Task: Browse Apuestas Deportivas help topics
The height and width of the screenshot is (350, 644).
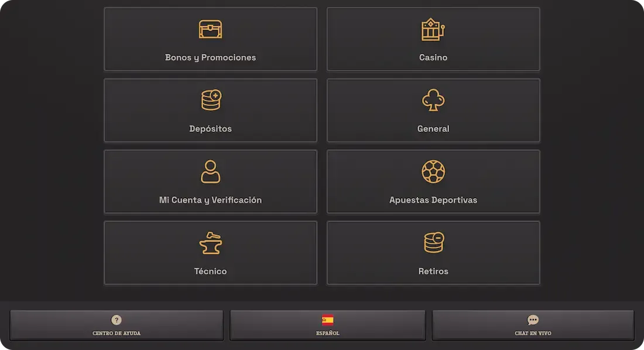Action: click(433, 181)
